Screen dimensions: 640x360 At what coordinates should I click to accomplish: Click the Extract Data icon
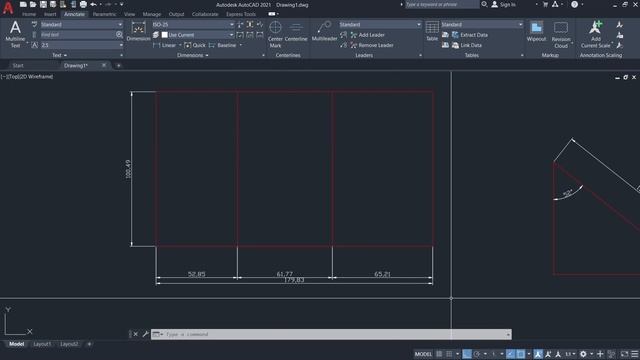point(456,35)
